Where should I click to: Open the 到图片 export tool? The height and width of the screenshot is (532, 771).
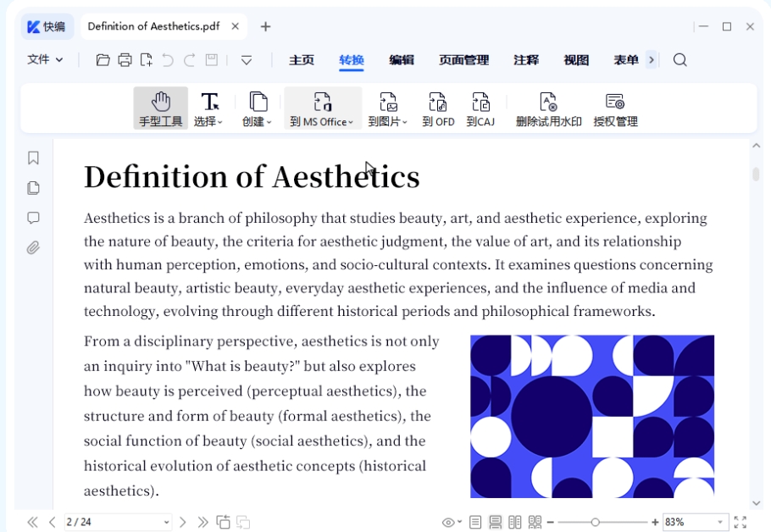pyautogui.click(x=388, y=108)
